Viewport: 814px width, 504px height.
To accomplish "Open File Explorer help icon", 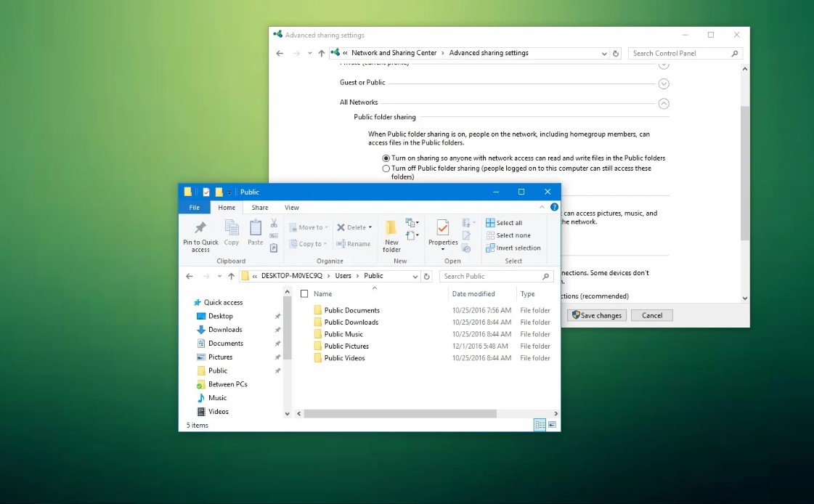I will click(554, 207).
